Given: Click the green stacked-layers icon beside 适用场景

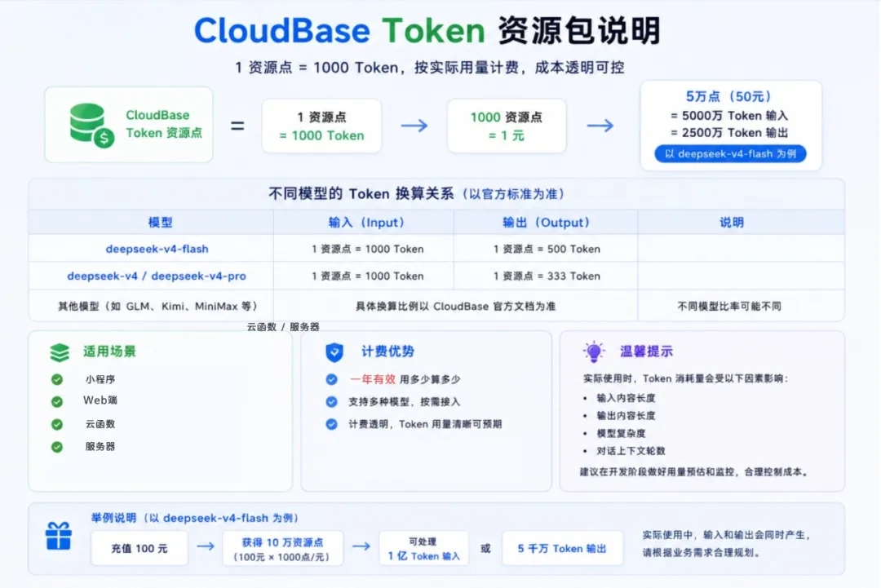Looking at the screenshot, I should pyautogui.click(x=60, y=352).
